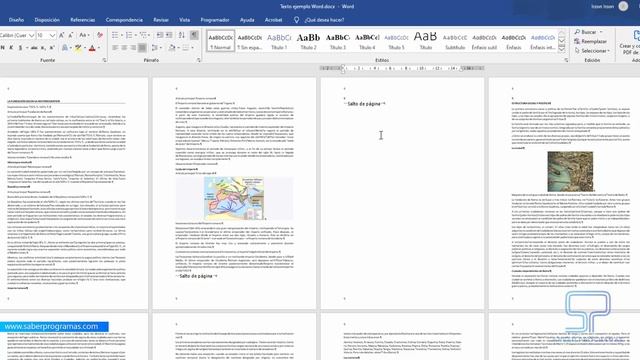The height and width of the screenshot is (360, 640).
Task: Click the bullet list icon
Action: click(x=115, y=35)
